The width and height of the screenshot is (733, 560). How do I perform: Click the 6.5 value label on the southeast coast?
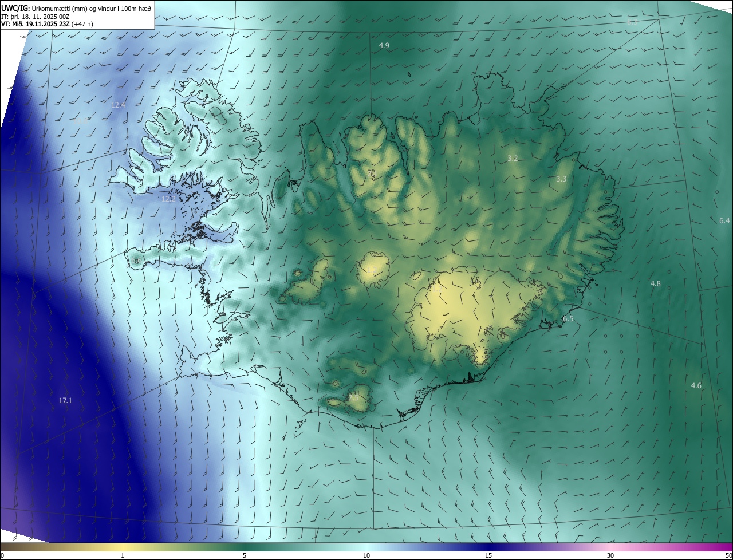[x=568, y=319]
